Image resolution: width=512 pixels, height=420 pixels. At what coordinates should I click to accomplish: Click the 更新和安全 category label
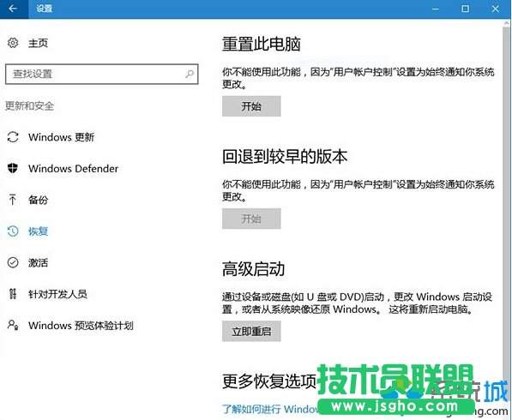[29, 105]
